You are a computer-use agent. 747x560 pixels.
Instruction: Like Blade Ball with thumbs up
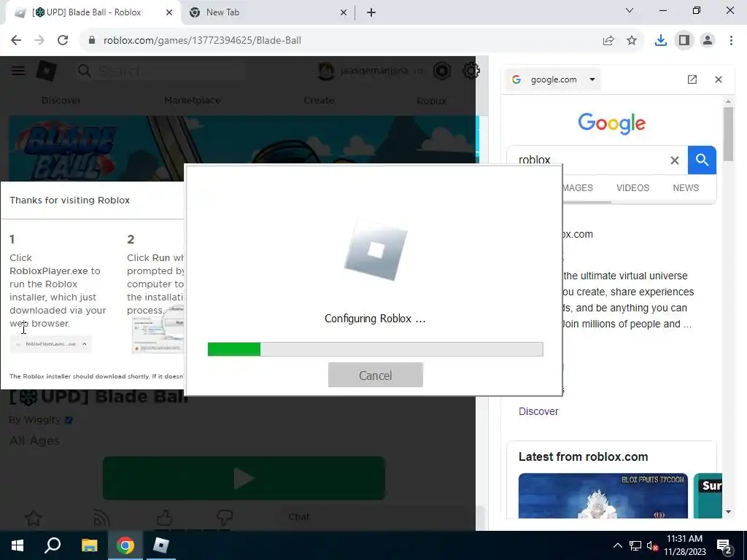click(164, 518)
